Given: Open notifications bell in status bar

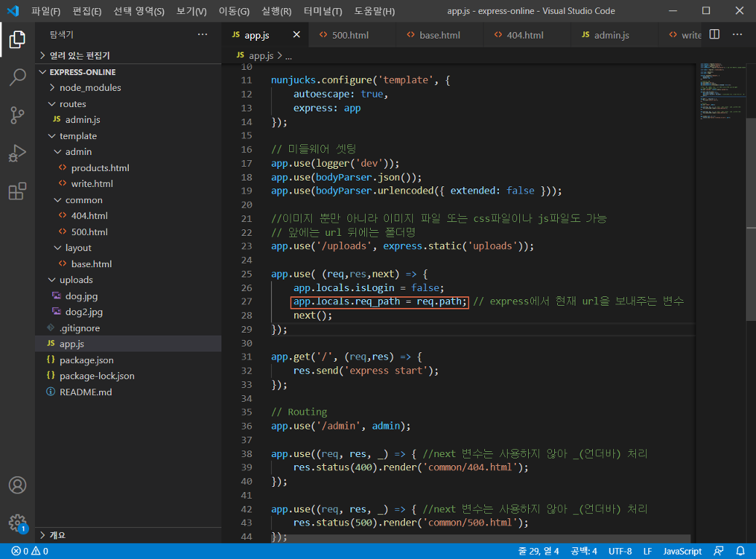Looking at the screenshot, I should (741, 551).
